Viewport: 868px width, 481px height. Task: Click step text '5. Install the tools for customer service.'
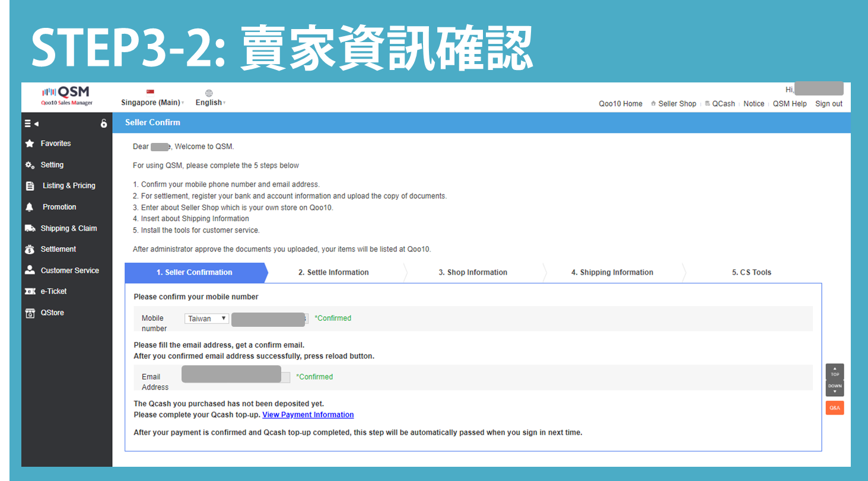tap(196, 230)
